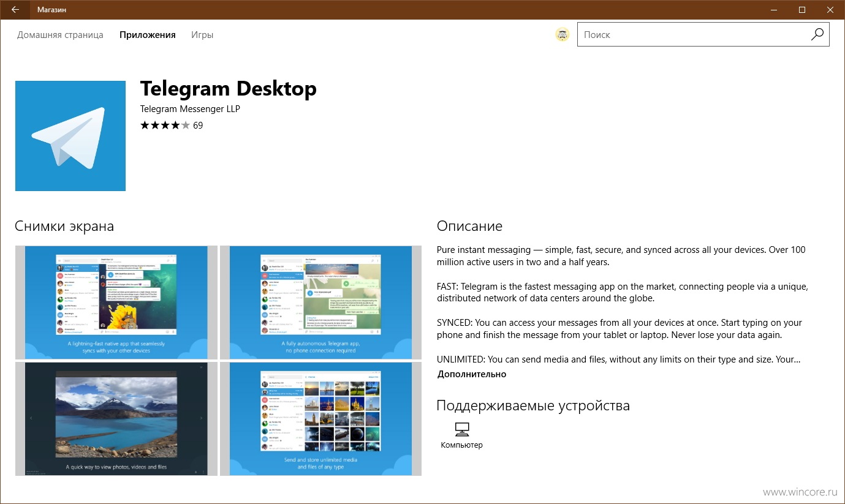Click the computer device icon
The height and width of the screenshot is (504, 845).
point(462,429)
